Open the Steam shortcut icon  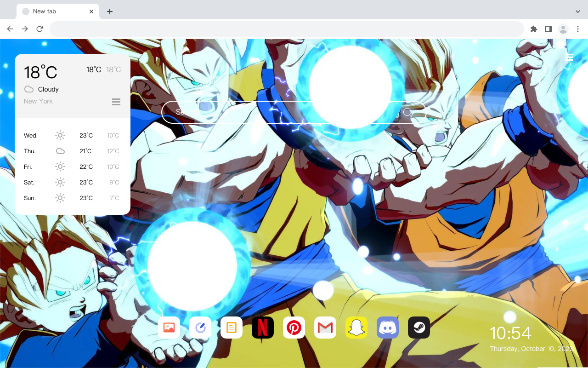tap(419, 328)
